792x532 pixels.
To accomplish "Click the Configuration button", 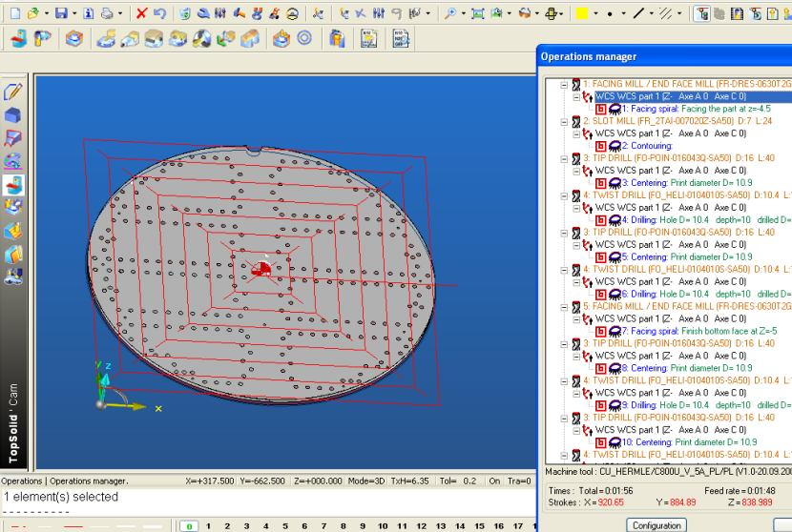I will [x=657, y=525].
